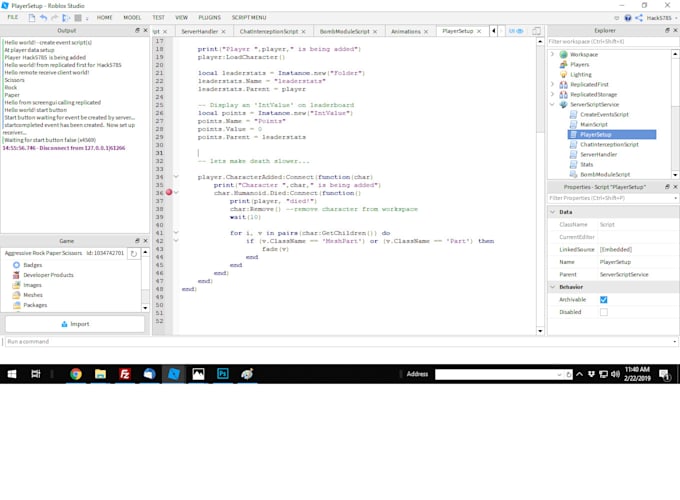
Task: Open the quick access toolbar customize arrow
Action: click(x=87, y=18)
